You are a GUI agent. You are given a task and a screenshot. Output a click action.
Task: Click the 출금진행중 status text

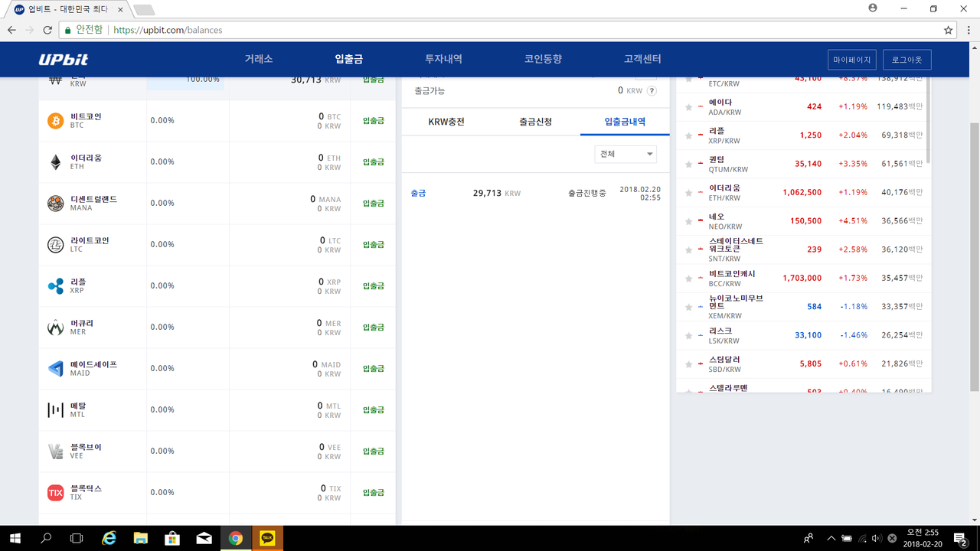click(587, 194)
